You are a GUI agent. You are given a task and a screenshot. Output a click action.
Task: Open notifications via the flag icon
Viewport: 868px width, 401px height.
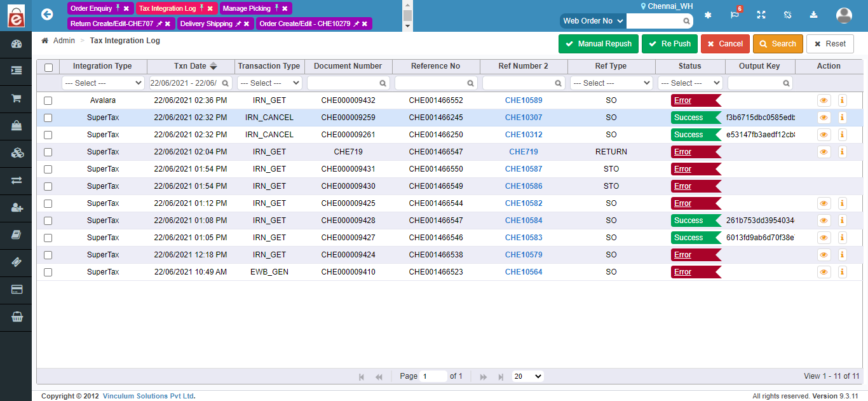[x=735, y=14]
